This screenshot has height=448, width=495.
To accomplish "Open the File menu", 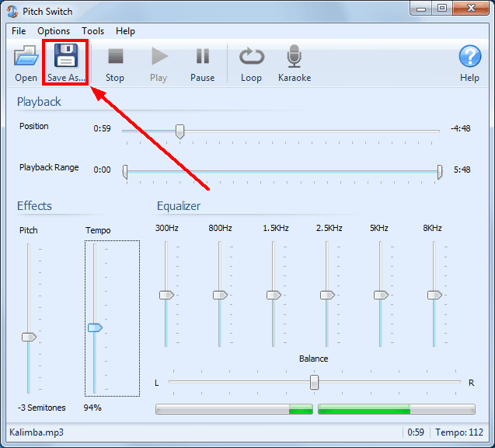I will pos(19,31).
